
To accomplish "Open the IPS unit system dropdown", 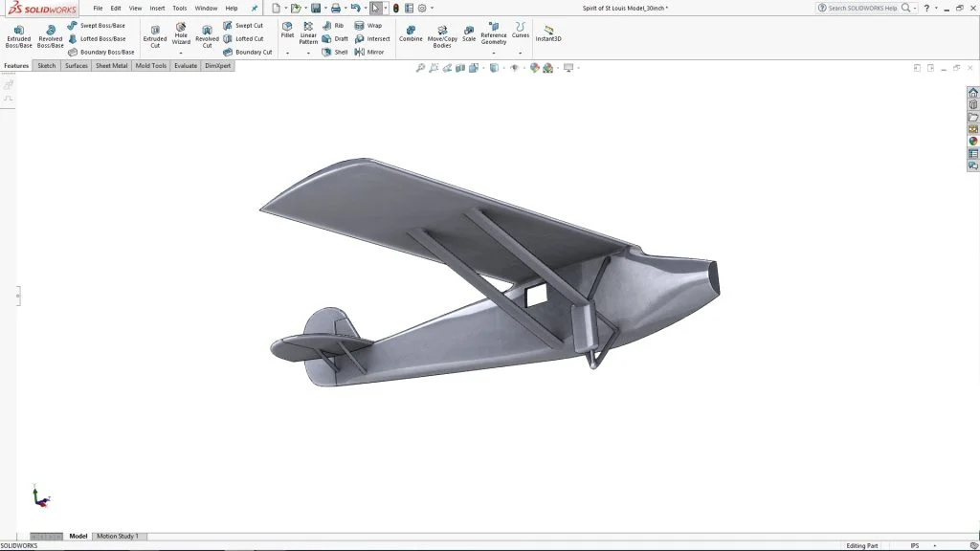I will pyautogui.click(x=915, y=545).
